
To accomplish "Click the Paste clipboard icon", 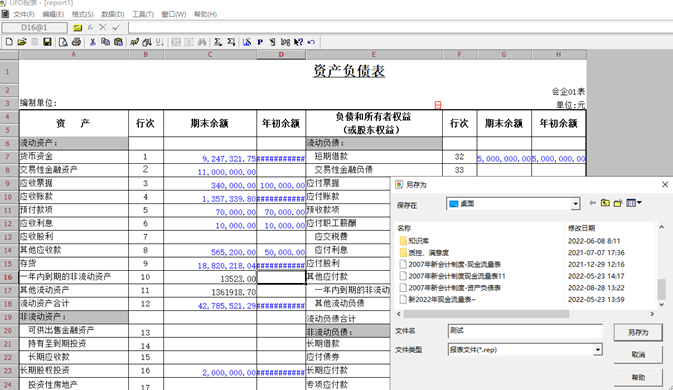I will 118,42.
